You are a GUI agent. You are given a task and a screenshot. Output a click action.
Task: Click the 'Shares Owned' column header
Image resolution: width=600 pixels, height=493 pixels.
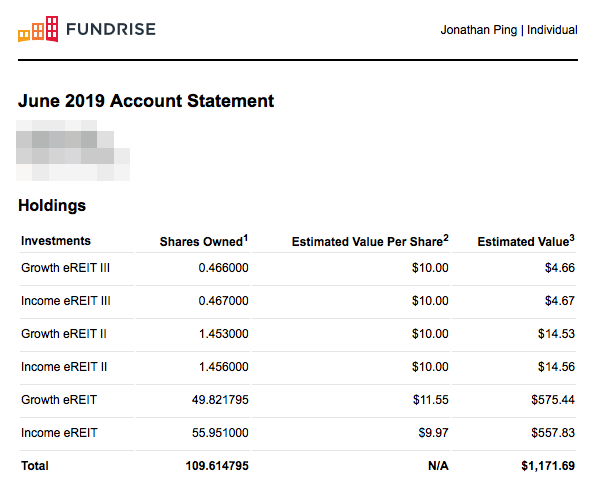(x=204, y=241)
